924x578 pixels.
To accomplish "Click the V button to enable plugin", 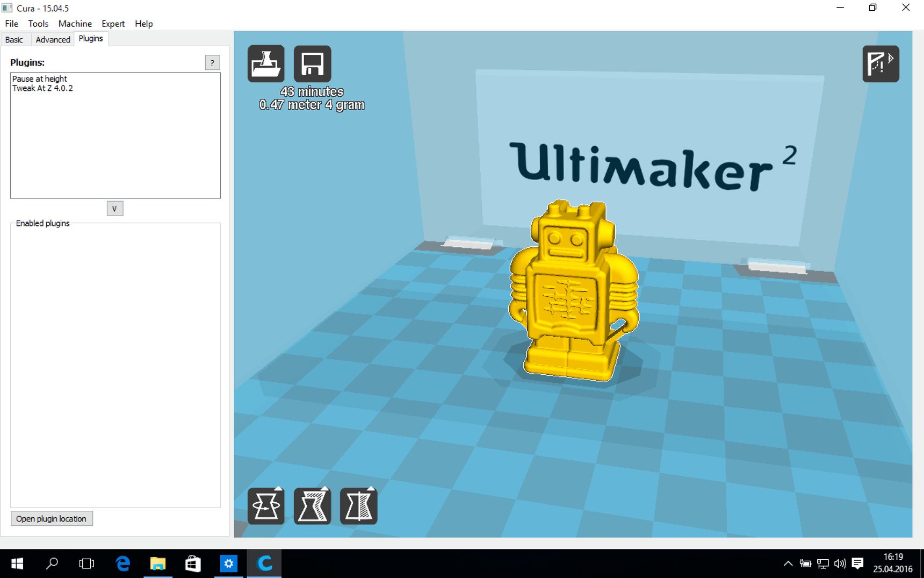I will pos(115,209).
